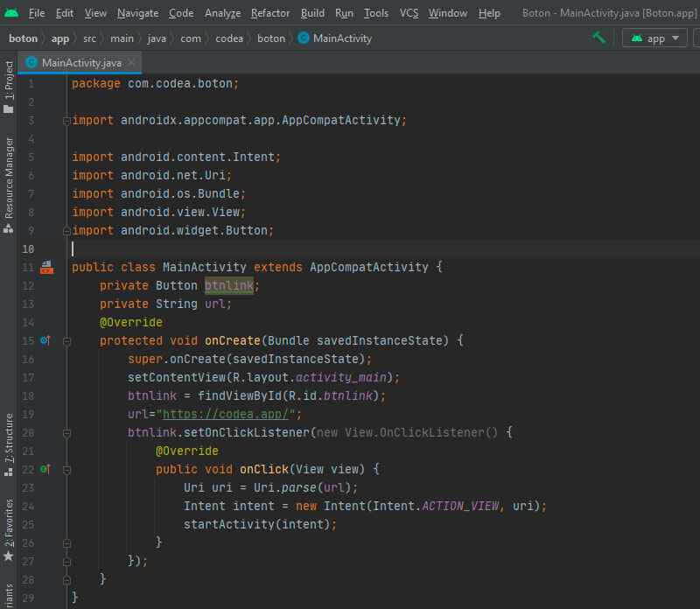Open the Project tool window stripe

[x=9, y=79]
